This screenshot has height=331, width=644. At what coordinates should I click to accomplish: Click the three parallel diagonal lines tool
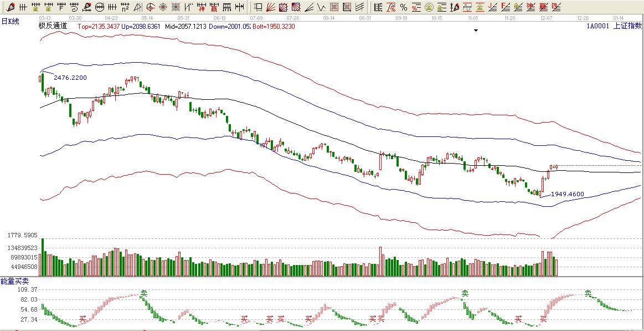(x=359, y=7)
